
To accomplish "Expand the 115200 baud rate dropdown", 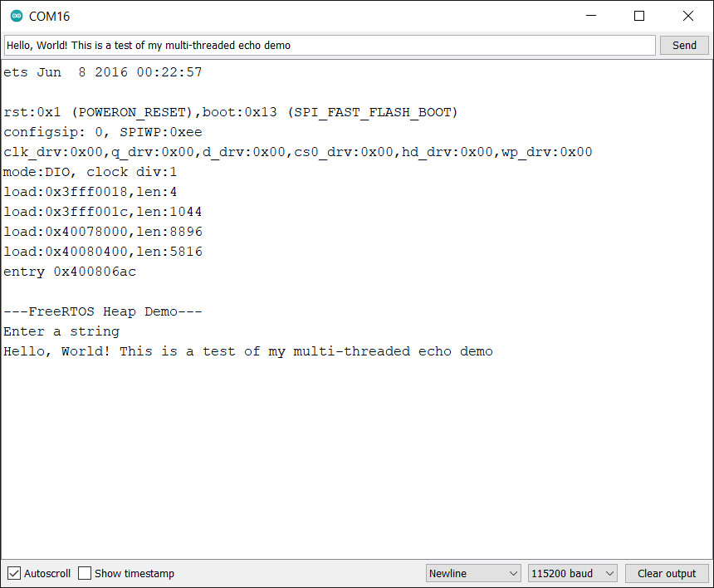I will click(x=573, y=573).
